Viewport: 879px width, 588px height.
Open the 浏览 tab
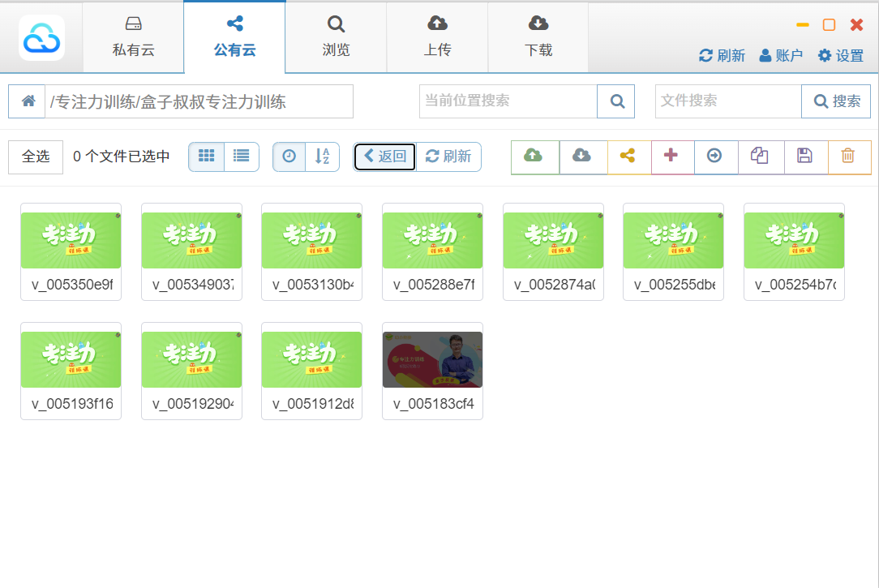(x=336, y=37)
